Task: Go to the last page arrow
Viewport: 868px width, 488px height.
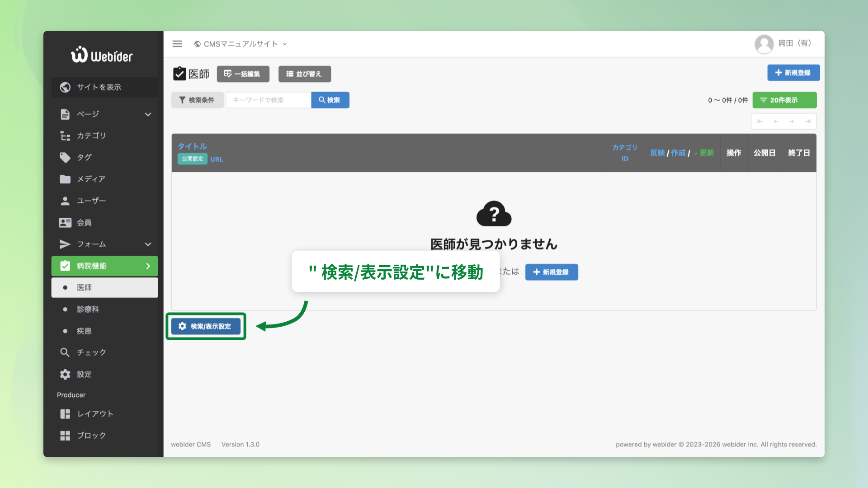Action: tap(807, 122)
